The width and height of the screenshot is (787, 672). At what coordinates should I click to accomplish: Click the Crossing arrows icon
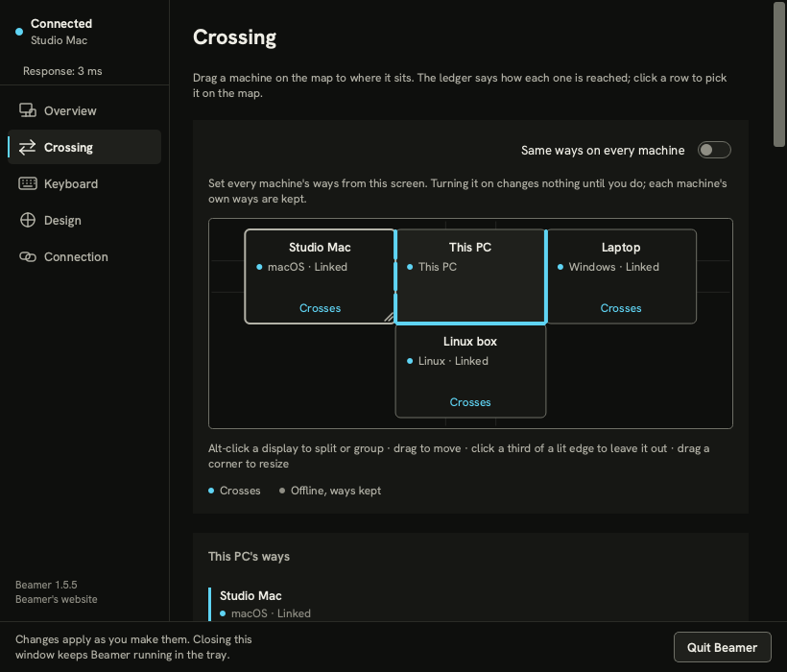28,147
